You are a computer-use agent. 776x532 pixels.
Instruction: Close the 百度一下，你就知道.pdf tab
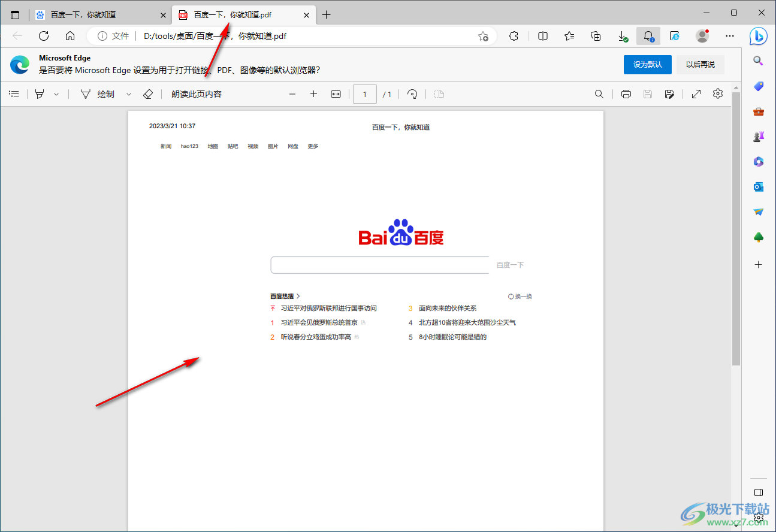tap(307, 15)
